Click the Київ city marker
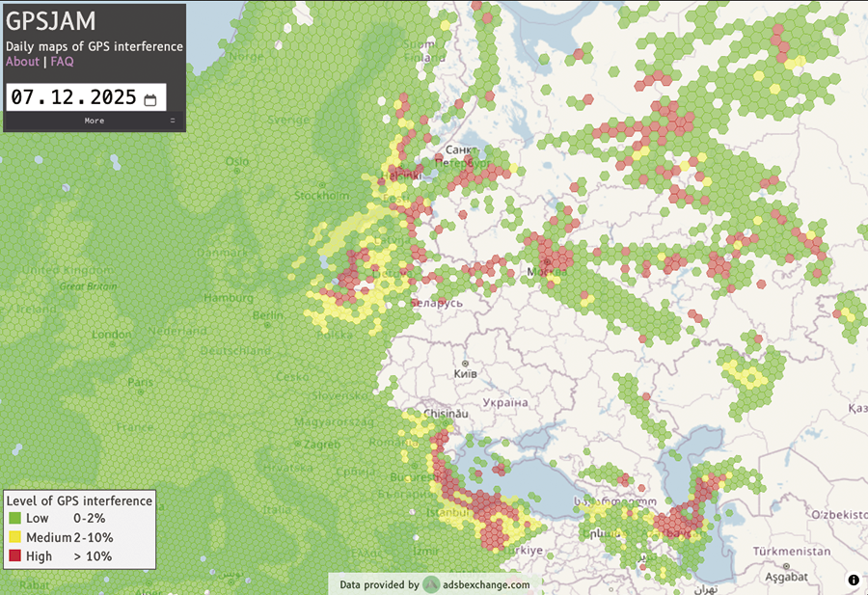868x595 pixels. click(x=466, y=363)
